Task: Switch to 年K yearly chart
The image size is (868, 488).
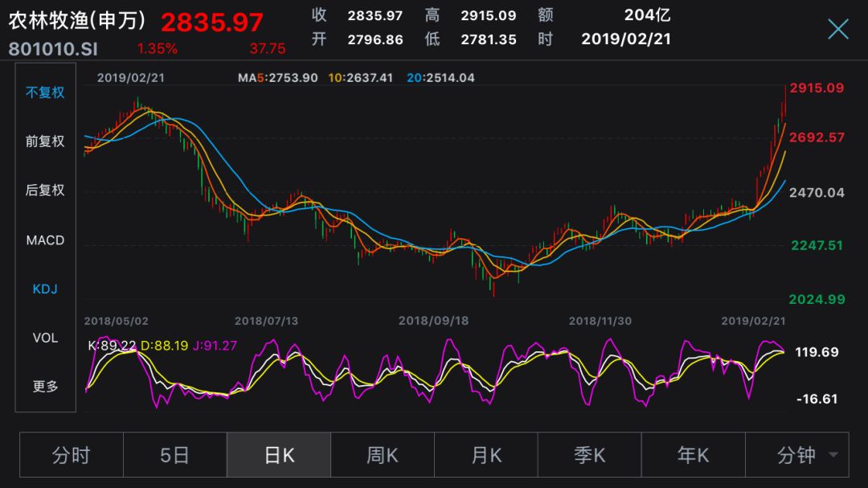Action: [x=692, y=455]
